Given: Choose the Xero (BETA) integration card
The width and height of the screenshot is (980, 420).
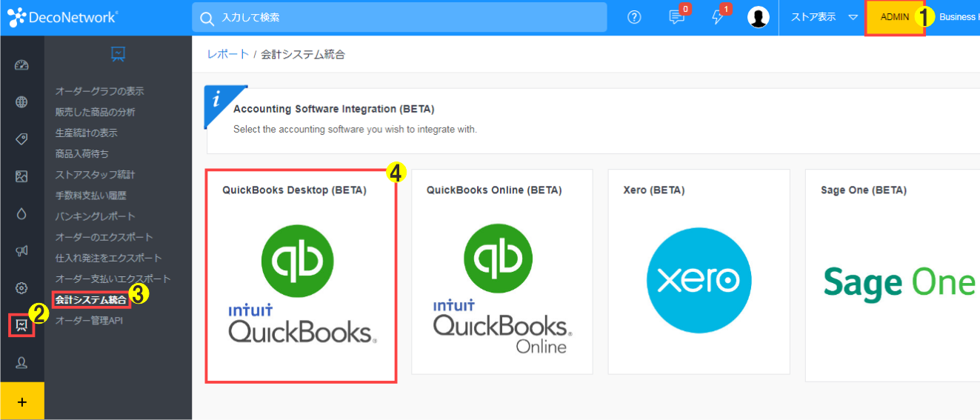Looking at the screenshot, I should pos(699,271).
